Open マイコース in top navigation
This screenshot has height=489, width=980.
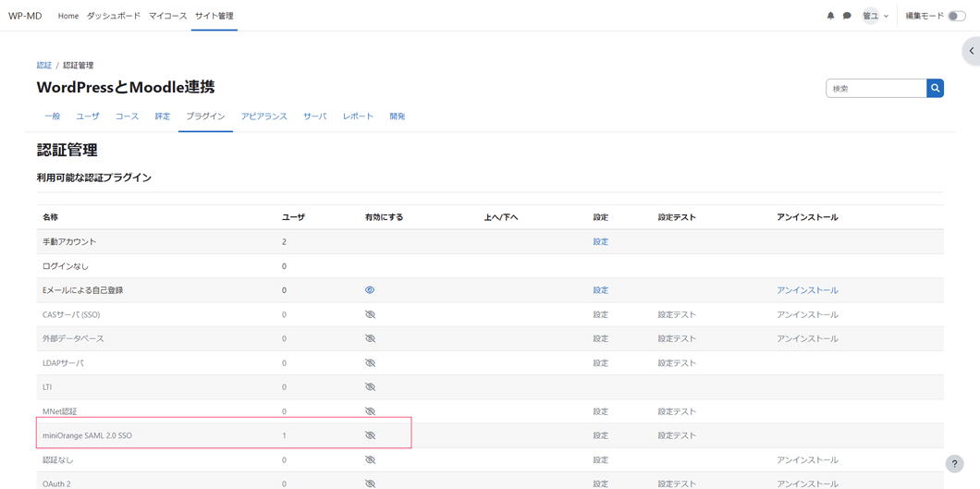pyautogui.click(x=167, y=17)
